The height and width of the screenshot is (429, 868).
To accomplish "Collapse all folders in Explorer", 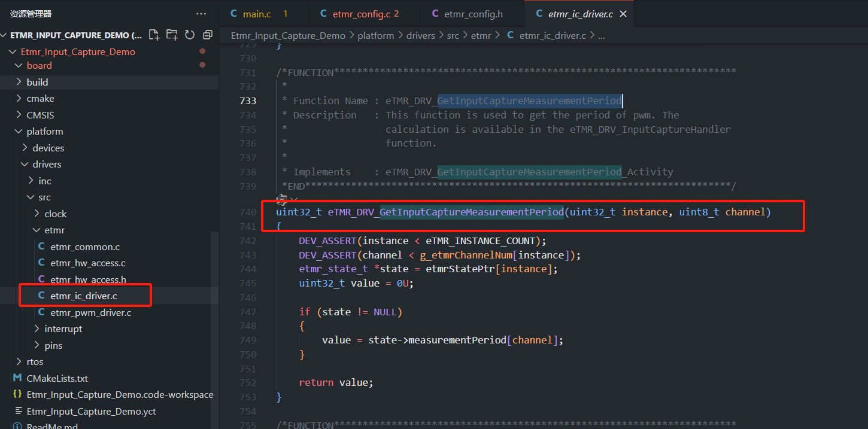I will click(x=208, y=35).
